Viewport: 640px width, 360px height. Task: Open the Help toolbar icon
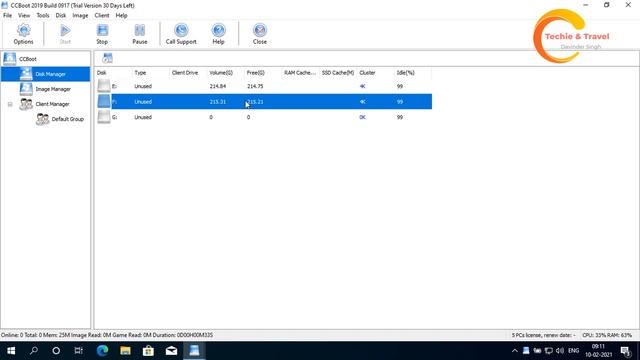click(x=218, y=34)
